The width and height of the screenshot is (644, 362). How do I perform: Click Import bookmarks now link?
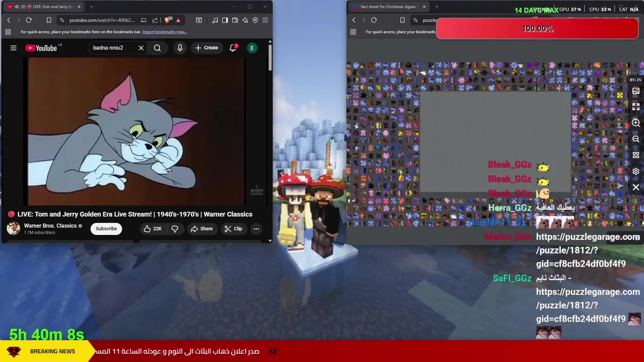tap(165, 32)
